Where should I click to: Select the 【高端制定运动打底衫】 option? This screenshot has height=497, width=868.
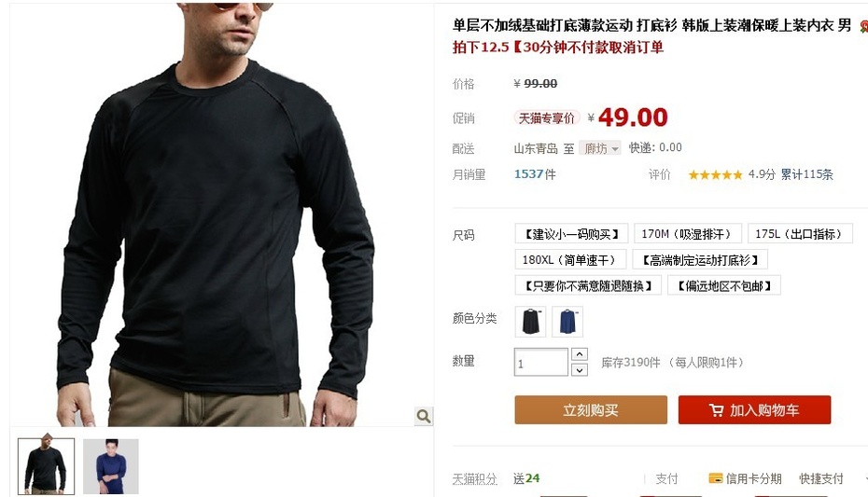point(700,259)
